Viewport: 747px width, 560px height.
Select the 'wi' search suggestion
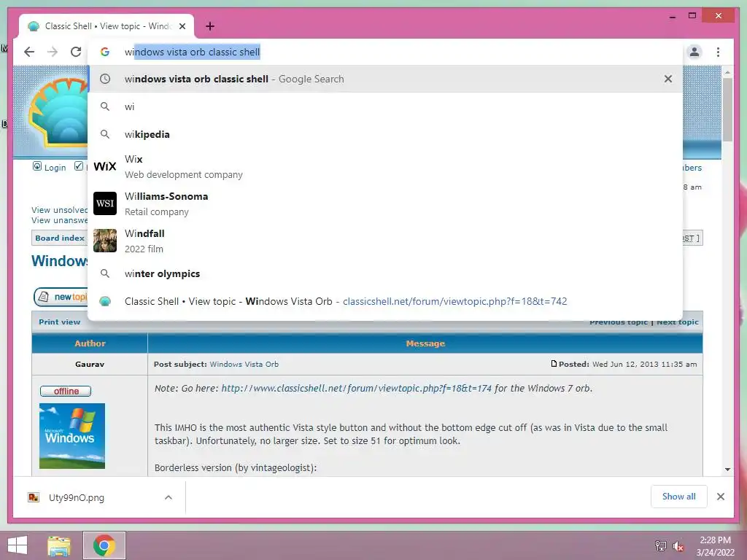(385, 106)
